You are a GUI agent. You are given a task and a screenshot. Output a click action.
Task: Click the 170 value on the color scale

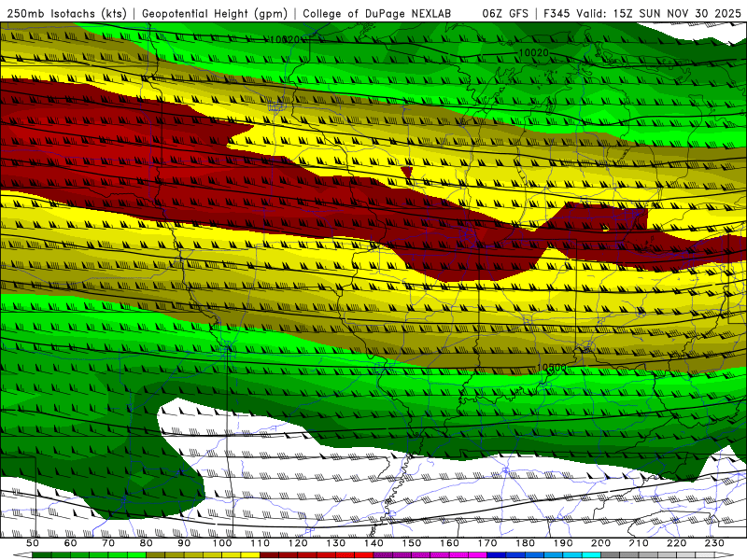(x=487, y=543)
